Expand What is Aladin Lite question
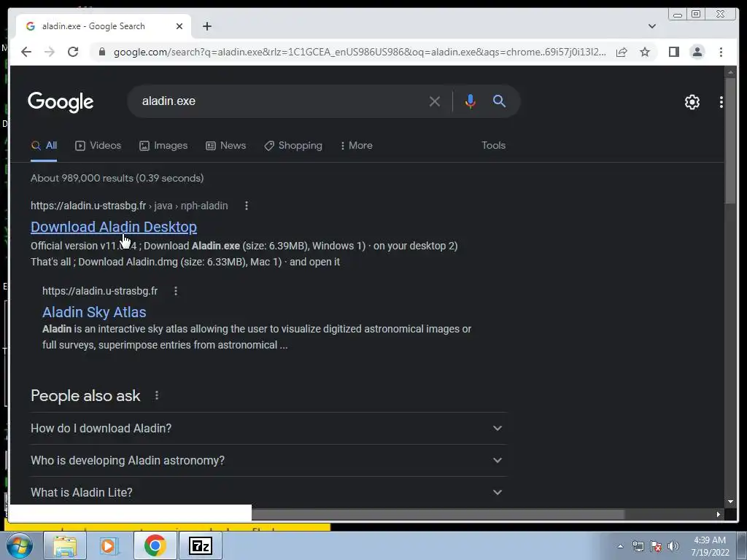This screenshot has width=747, height=560. tap(268, 492)
